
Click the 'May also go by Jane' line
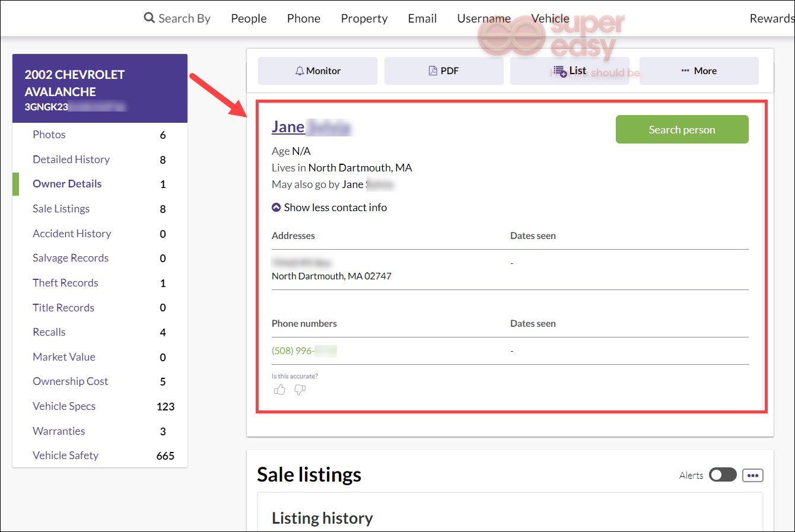pyautogui.click(x=332, y=184)
